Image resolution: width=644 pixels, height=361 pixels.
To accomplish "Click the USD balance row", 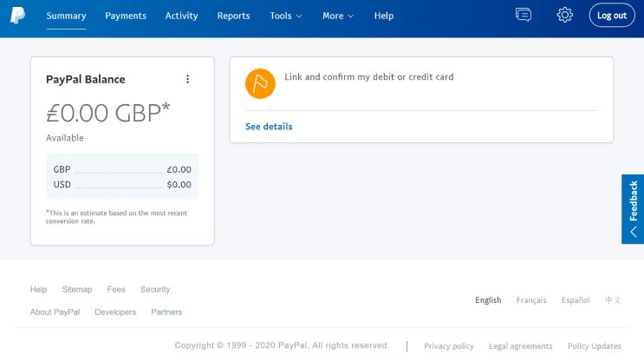I will pos(122,185).
